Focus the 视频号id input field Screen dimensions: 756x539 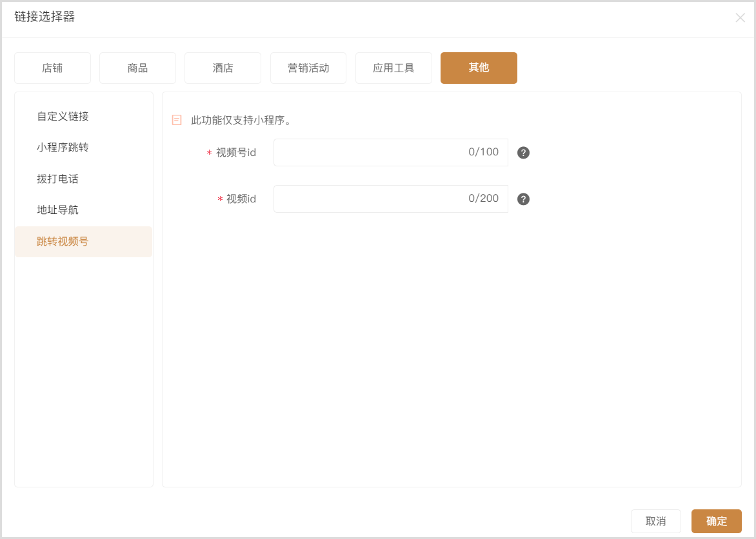(x=368, y=153)
